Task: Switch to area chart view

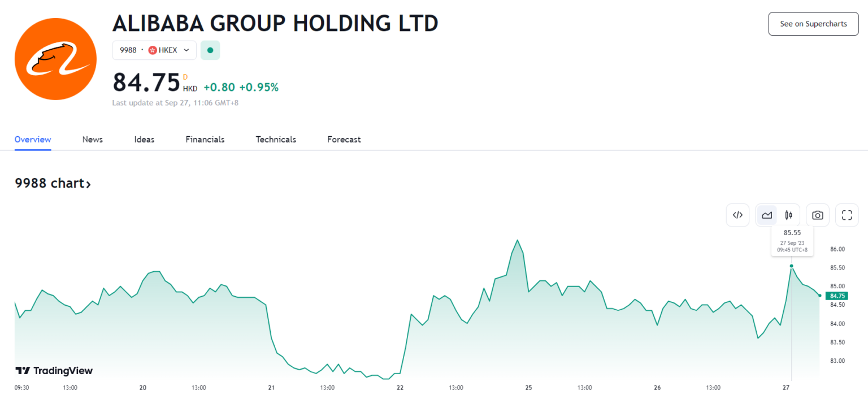Action: point(767,215)
